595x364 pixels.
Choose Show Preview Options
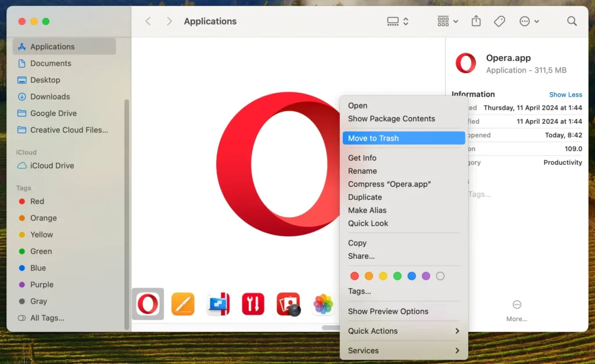pyautogui.click(x=404, y=311)
